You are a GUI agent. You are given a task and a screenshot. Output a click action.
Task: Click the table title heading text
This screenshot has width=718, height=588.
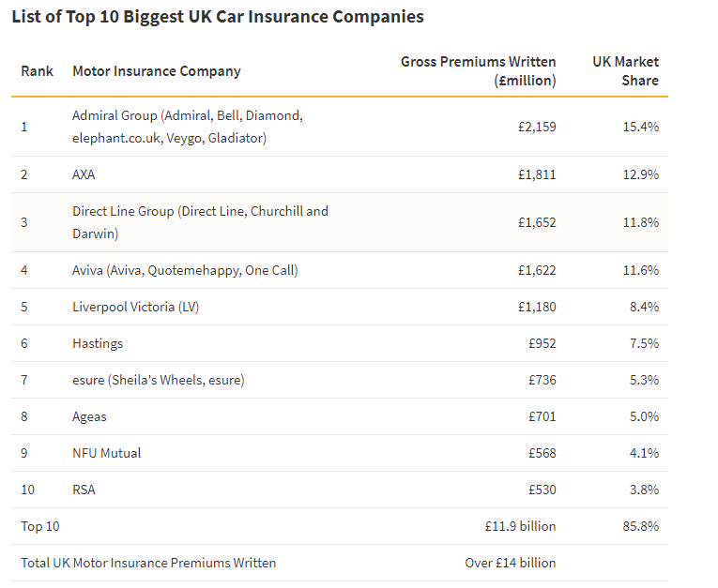coord(218,17)
